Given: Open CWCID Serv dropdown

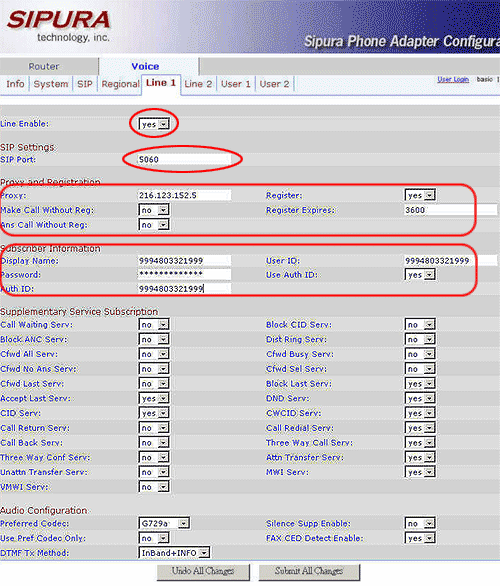Looking at the screenshot, I should pos(420,413).
